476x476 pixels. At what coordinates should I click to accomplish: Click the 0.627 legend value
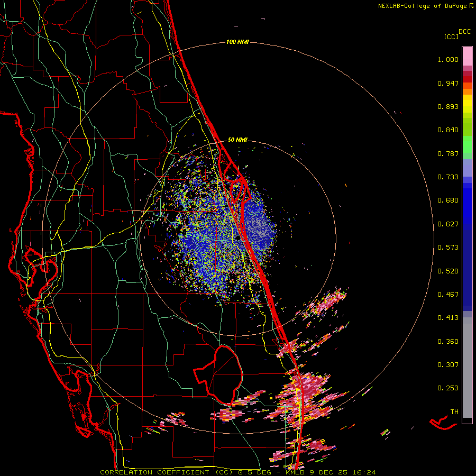tap(448, 224)
